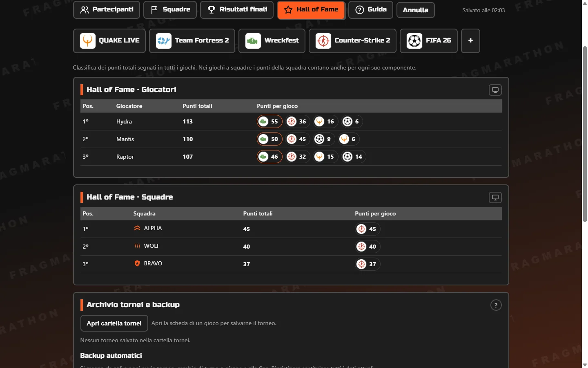This screenshot has height=368, width=588.
Task: Open the FIFA 26 game tab
Action: 429,40
